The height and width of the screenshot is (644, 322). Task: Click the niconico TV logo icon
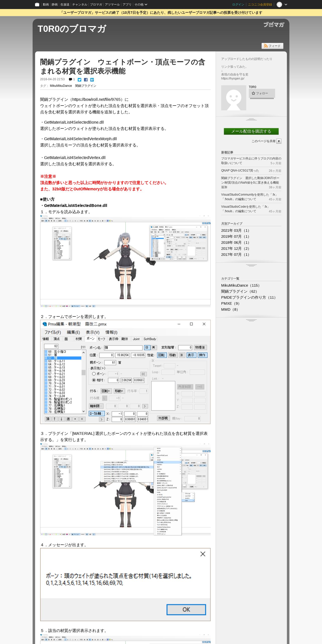(37, 5)
